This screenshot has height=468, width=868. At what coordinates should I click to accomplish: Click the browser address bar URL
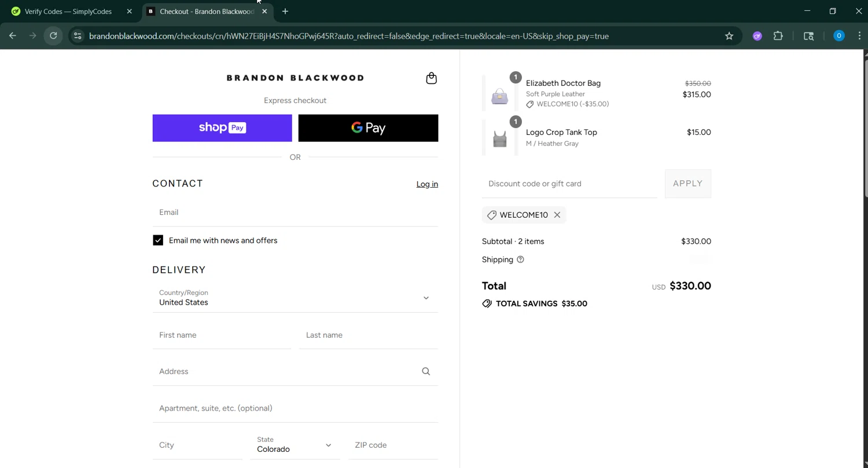[x=348, y=36]
